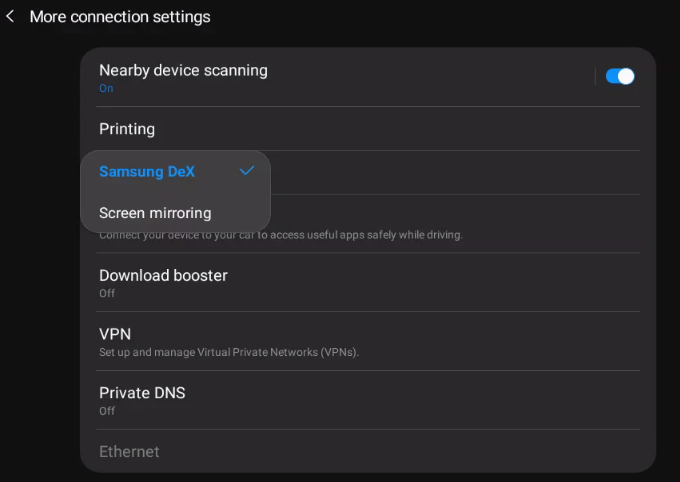This screenshot has height=482, width=680.
Task: Select the greyed-out Ethernet entry
Action: pyautogui.click(x=129, y=452)
